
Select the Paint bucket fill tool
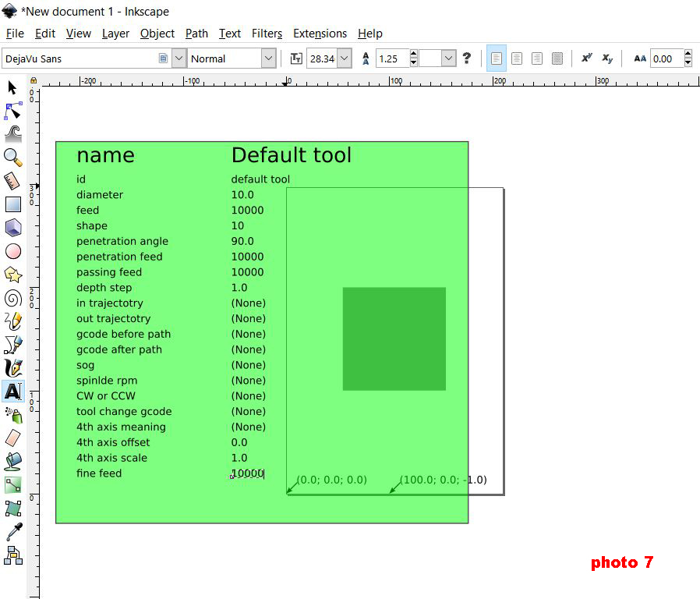[13, 462]
